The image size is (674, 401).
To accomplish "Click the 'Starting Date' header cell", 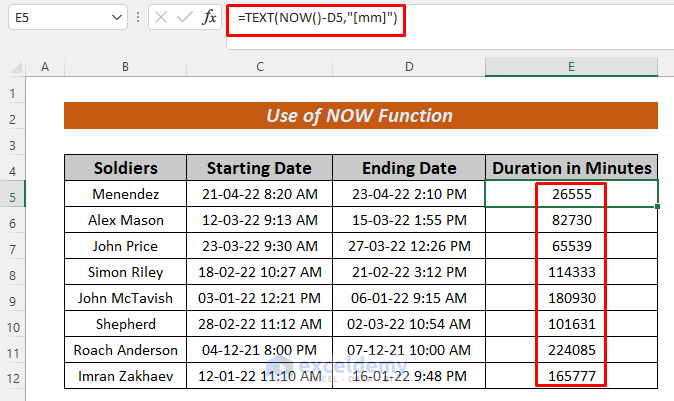I will coord(259,168).
